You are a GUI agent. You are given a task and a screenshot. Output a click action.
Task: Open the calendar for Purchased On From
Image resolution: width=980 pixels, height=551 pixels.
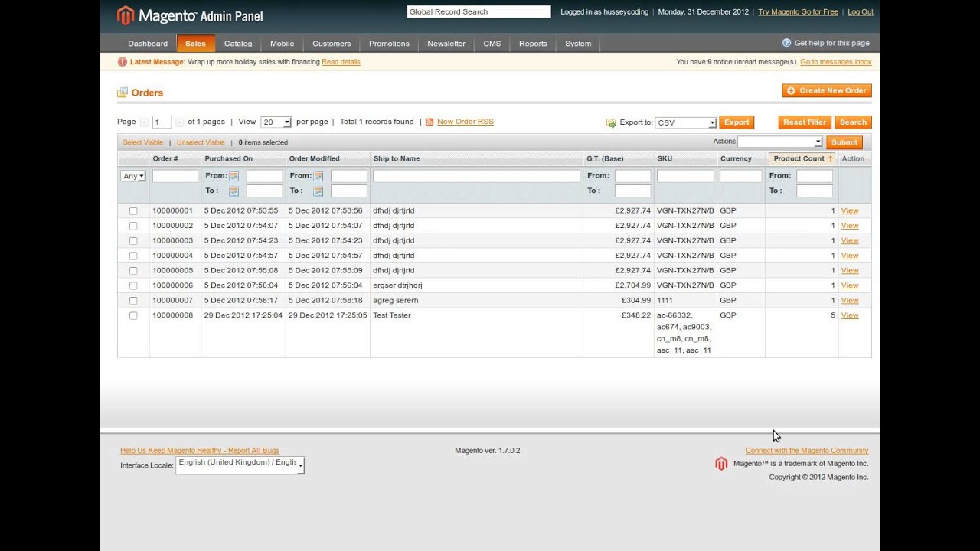pyautogui.click(x=234, y=176)
